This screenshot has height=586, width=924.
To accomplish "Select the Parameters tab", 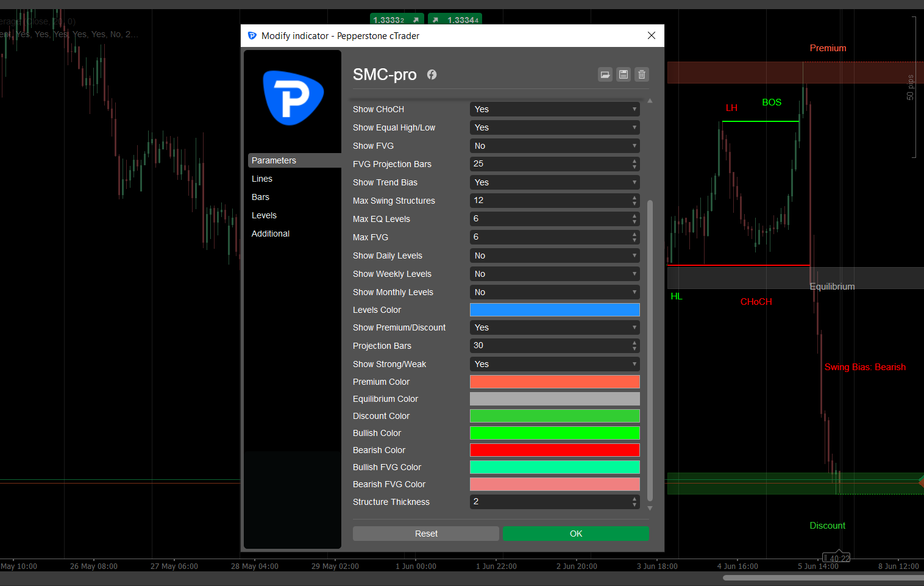I will pos(294,160).
